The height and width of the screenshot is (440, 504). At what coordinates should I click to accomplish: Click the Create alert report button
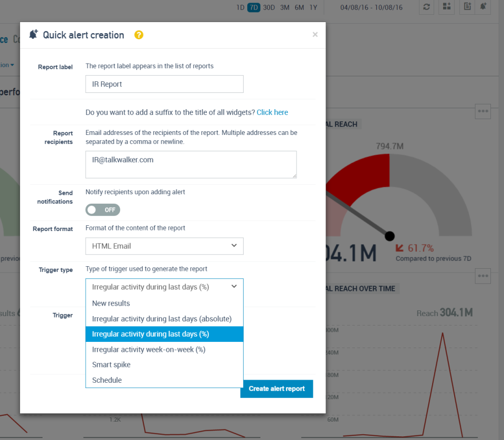(277, 389)
